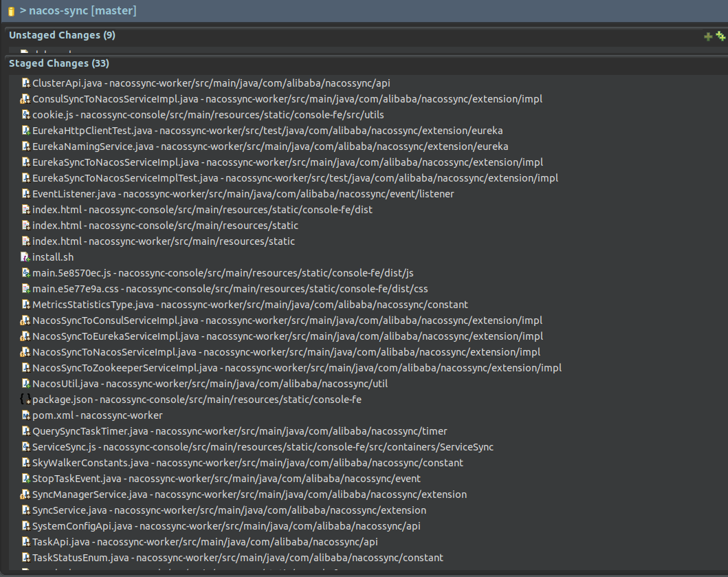
Task: Select the NacosSyncToConsulServiceImpl.java file name
Action: click(x=115, y=320)
